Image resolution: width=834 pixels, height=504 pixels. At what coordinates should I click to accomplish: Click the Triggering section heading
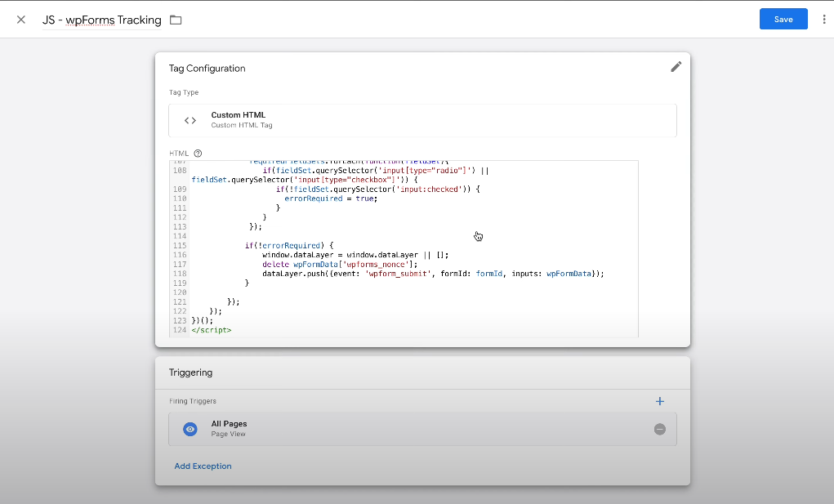[x=190, y=372]
